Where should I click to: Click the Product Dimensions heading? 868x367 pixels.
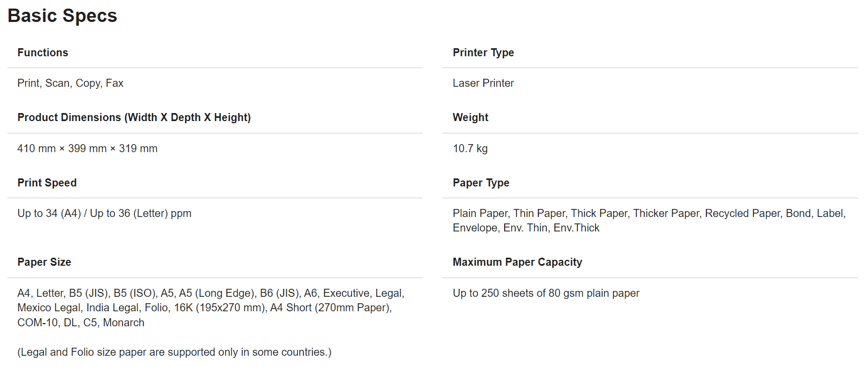(134, 117)
